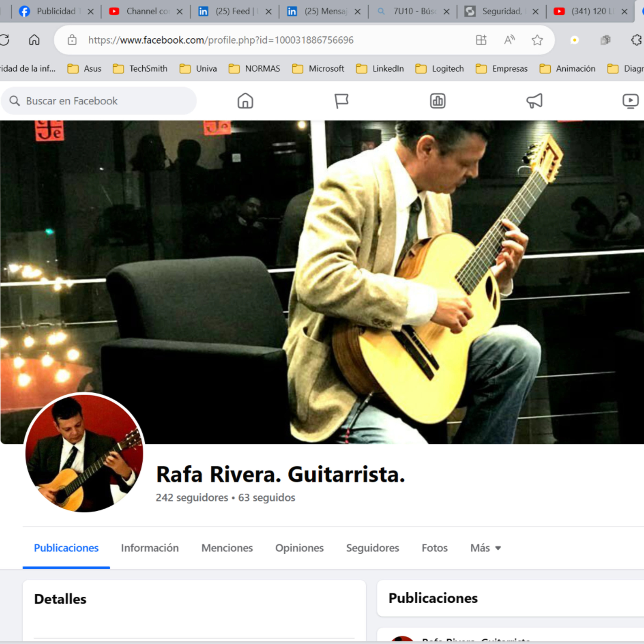
Task: Open the Animación bookmarks folder
Action: 567,69
